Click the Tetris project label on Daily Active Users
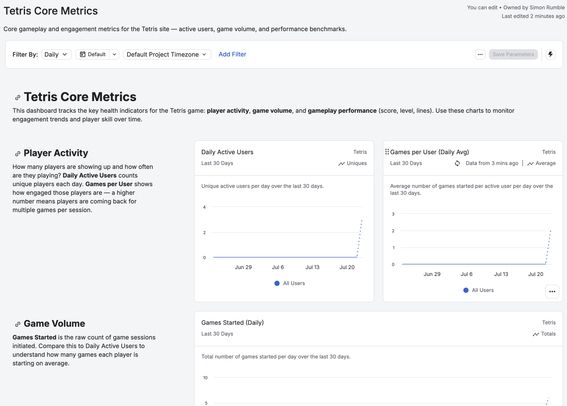 click(360, 152)
